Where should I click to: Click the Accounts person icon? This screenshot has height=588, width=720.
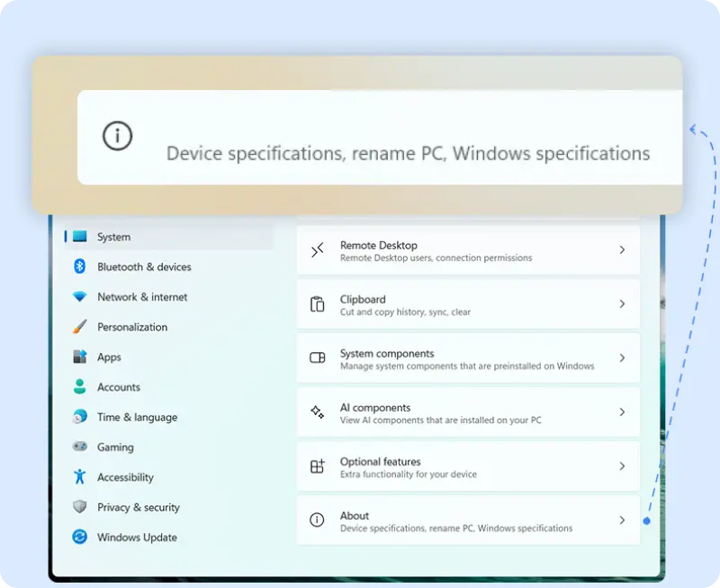pos(79,387)
